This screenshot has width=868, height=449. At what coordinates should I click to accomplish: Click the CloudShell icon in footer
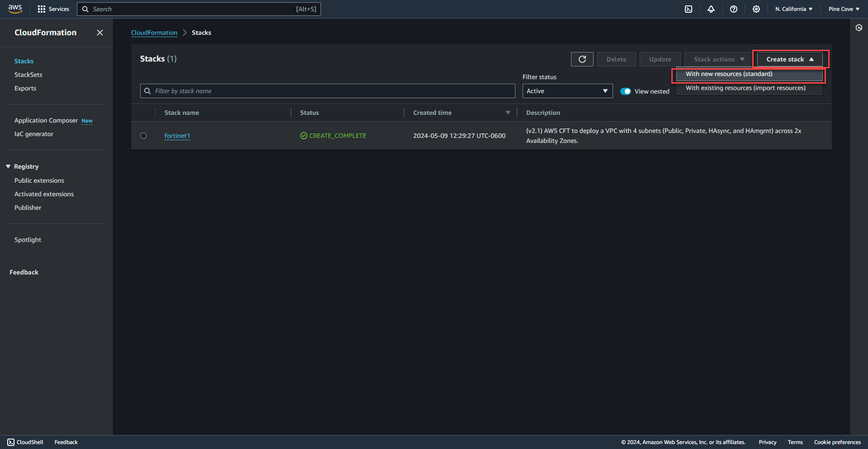[11, 442]
